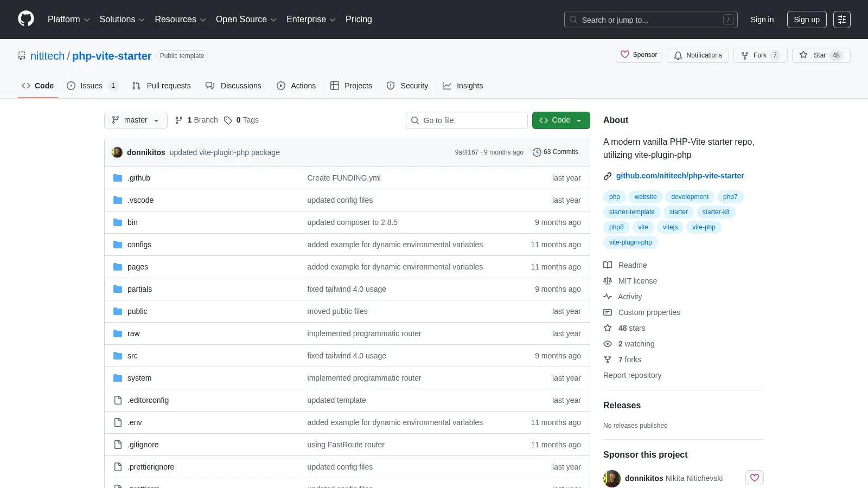The image size is (868, 488).
Task: Expand the Solutions menu
Action: [x=122, y=20]
